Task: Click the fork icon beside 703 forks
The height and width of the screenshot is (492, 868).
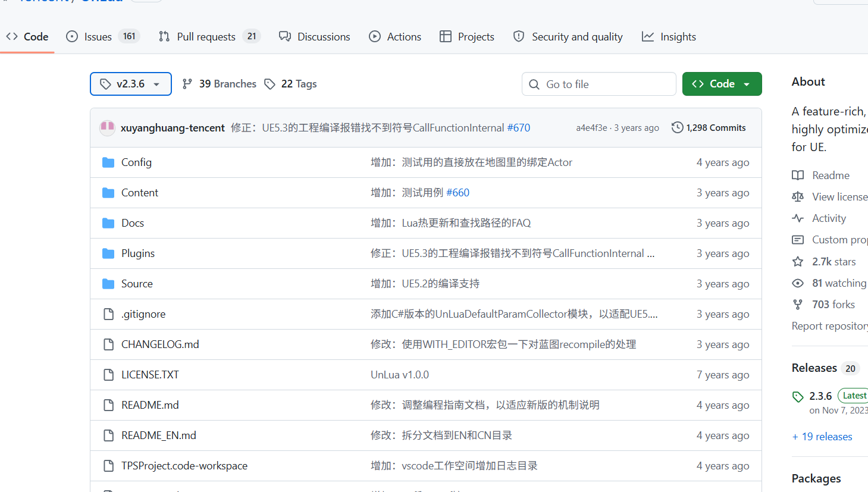Action: [x=798, y=305]
